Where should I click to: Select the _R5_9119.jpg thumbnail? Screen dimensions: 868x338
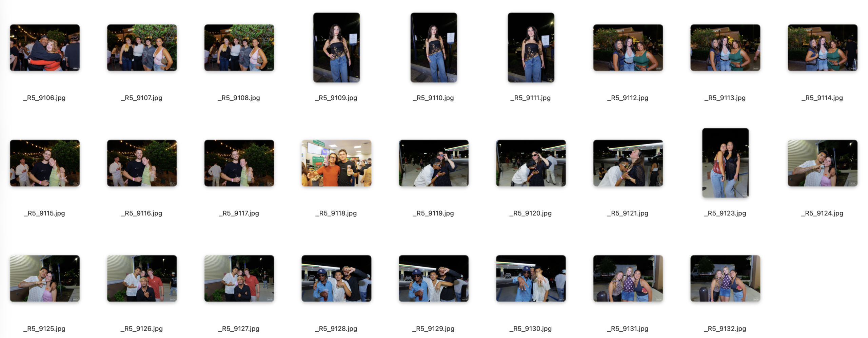[x=434, y=163]
